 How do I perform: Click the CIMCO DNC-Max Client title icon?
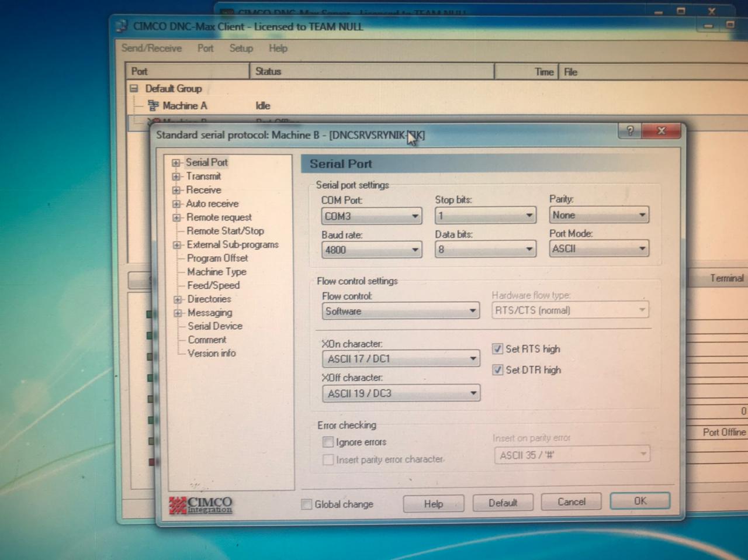coord(122,26)
